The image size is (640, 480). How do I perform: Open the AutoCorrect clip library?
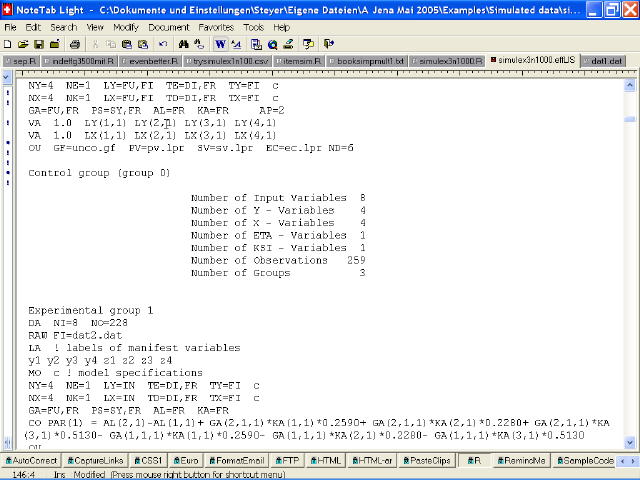click(32, 460)
